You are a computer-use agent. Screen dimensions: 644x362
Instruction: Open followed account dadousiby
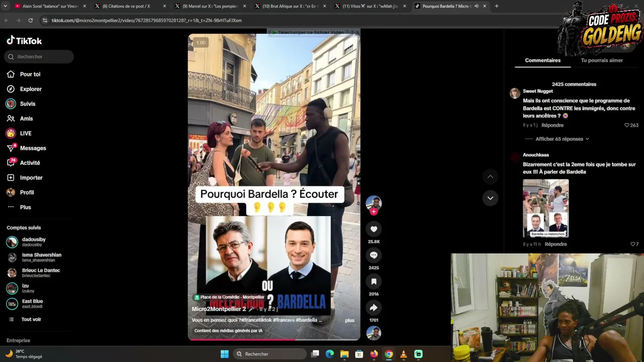(x=34, y=242)
